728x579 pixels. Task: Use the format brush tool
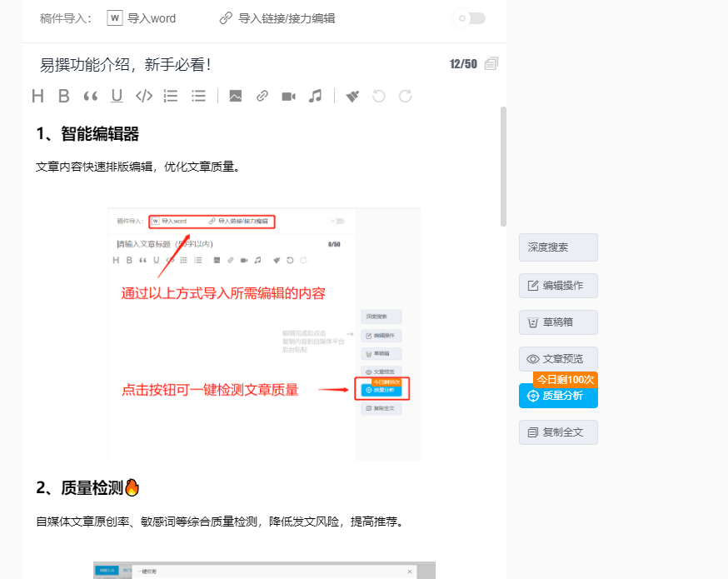point(352,96)
